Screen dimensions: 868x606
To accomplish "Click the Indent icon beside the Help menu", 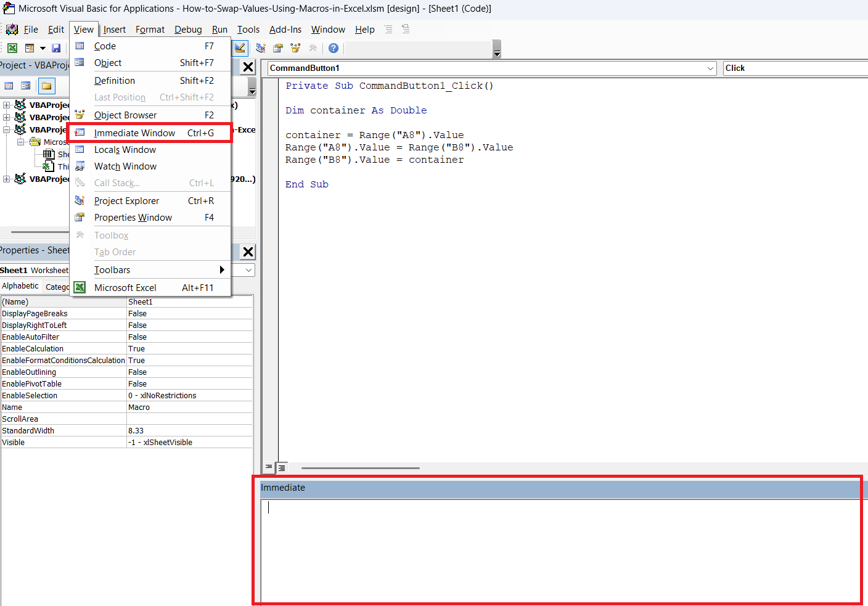I will [x=388, y=29].
